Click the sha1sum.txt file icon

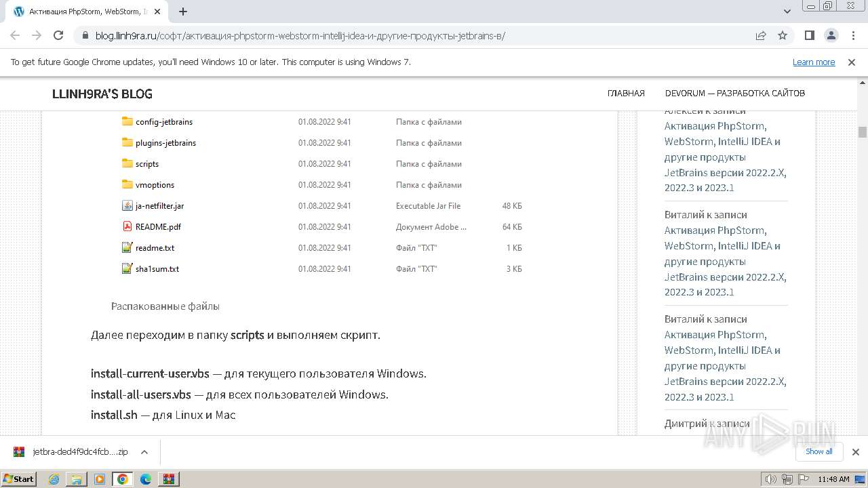127,268
